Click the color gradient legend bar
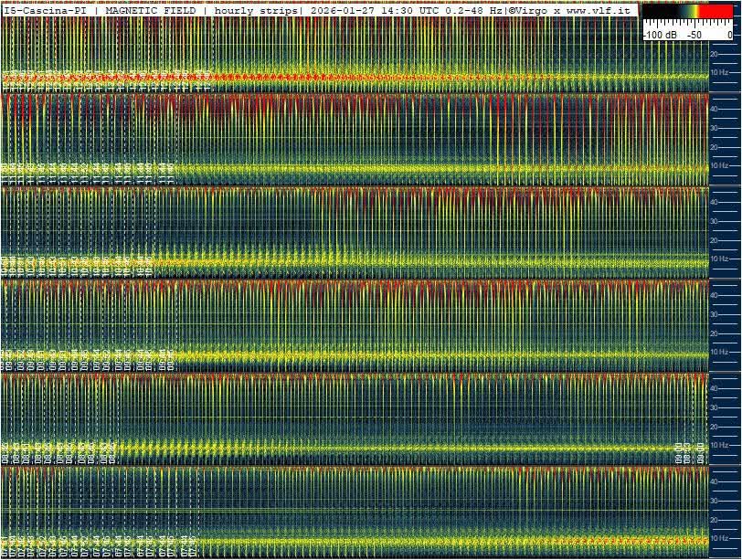742x560 pixels. pyautogui.click(x=689, y=11)
